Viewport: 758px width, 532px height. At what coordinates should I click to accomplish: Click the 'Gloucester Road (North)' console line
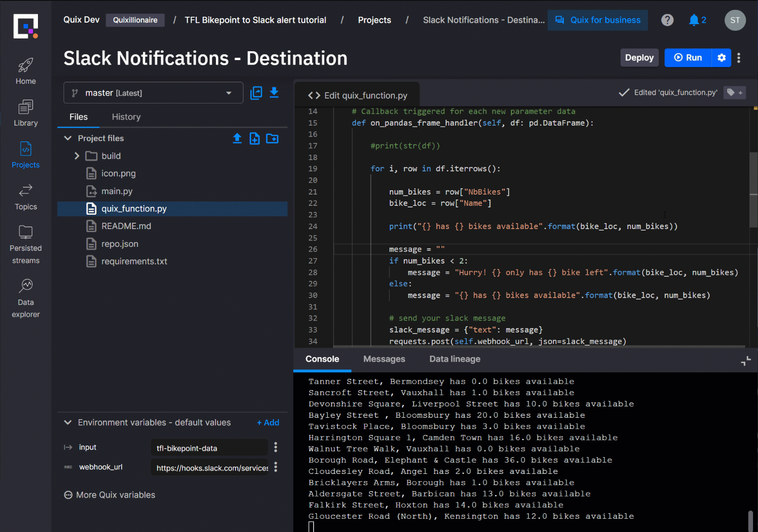[x=471, y=516]
